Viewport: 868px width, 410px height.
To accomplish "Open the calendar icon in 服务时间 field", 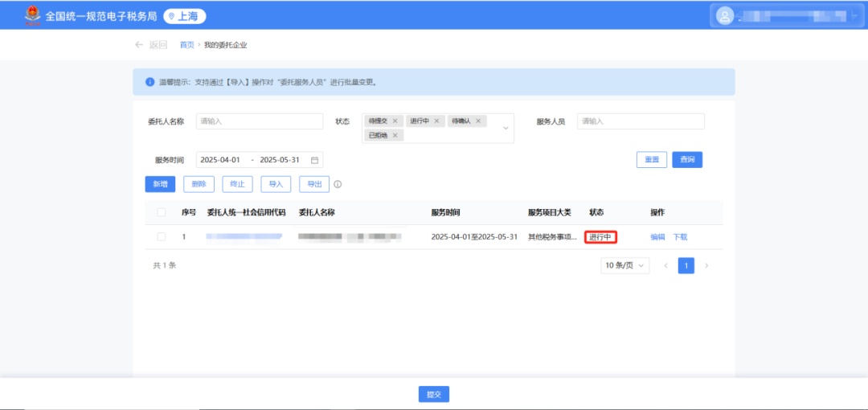I will point(315,160).
